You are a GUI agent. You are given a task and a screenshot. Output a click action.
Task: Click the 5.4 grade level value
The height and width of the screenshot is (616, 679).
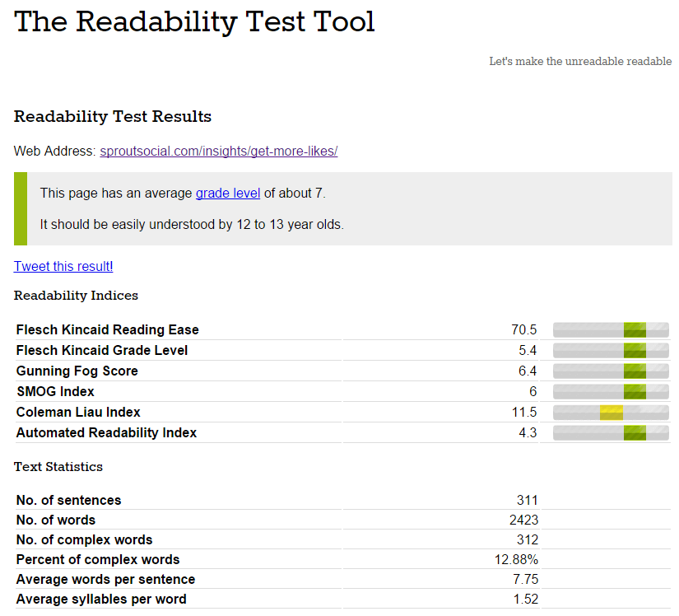(x=528, y=351)
